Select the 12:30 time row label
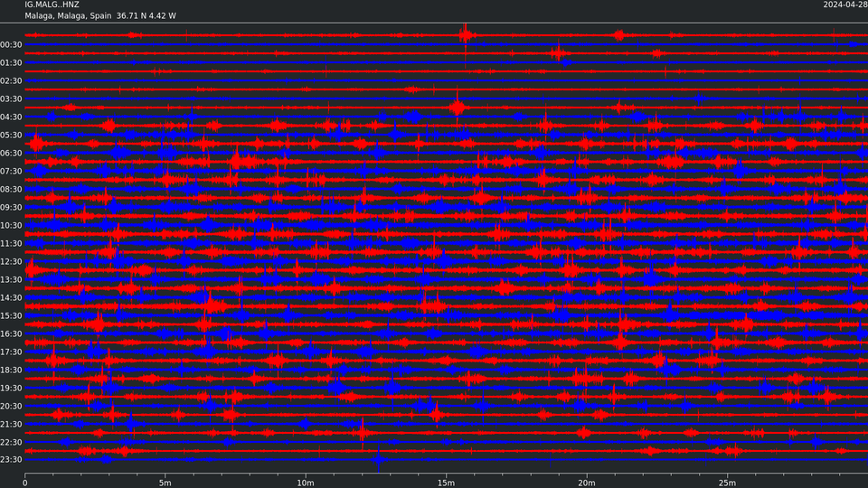This screenshot has width=868, height=488. [11, 262]
